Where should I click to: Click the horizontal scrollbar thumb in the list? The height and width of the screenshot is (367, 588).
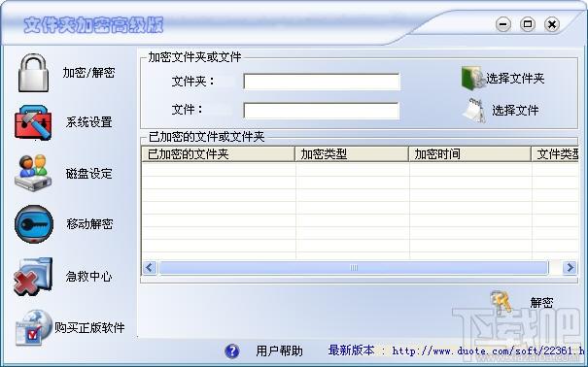point(353,268)
